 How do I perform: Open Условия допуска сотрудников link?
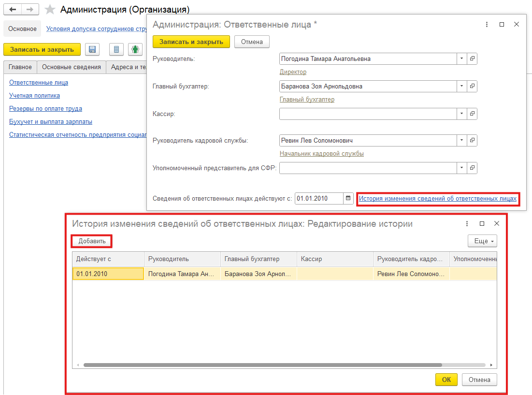click(96, 29)
